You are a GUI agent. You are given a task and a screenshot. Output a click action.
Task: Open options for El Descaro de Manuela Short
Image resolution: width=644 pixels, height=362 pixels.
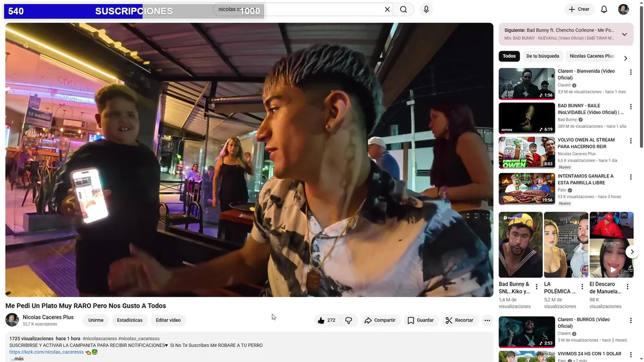[x=627, y=287]
